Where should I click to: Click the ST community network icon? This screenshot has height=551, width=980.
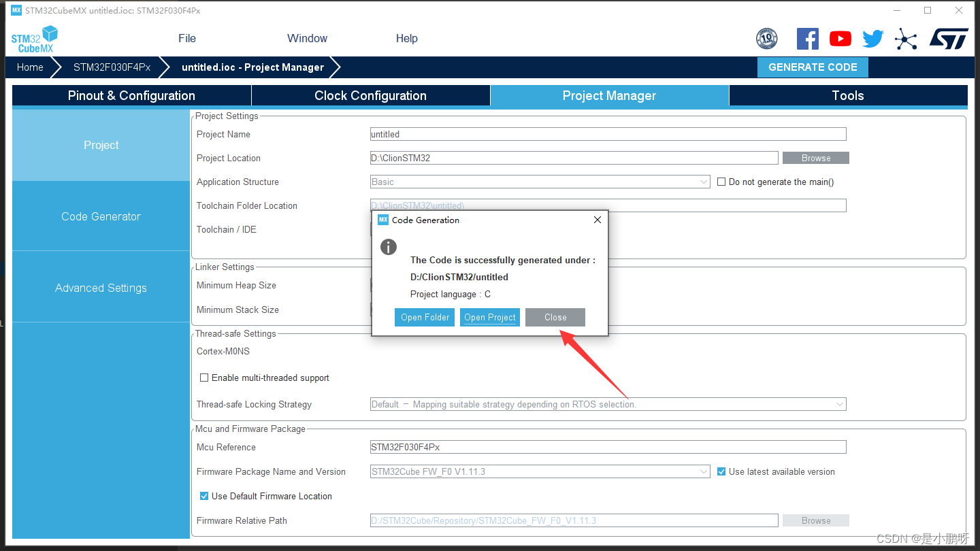tap(906, 39)
